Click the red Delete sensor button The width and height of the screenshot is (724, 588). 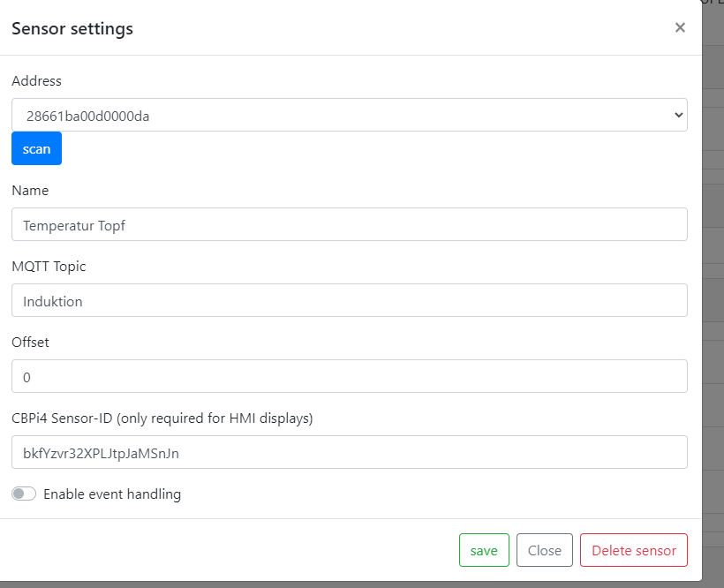coord(633,550)
